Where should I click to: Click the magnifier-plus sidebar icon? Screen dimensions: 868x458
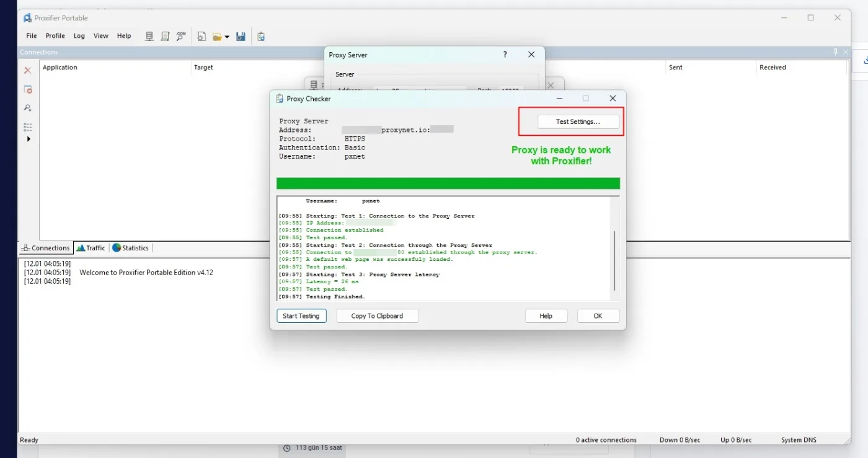(28, 108)
